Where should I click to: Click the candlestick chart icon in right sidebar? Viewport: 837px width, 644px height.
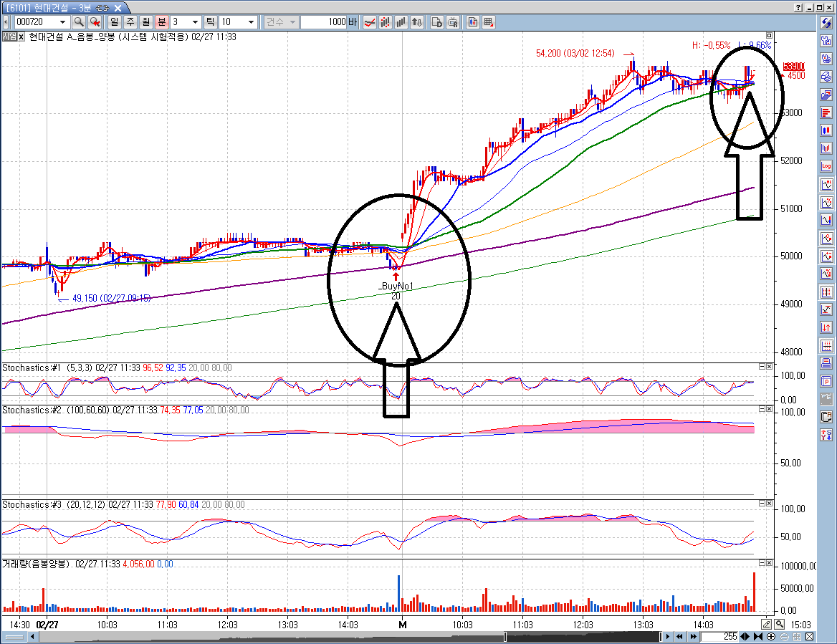[826, 130]
